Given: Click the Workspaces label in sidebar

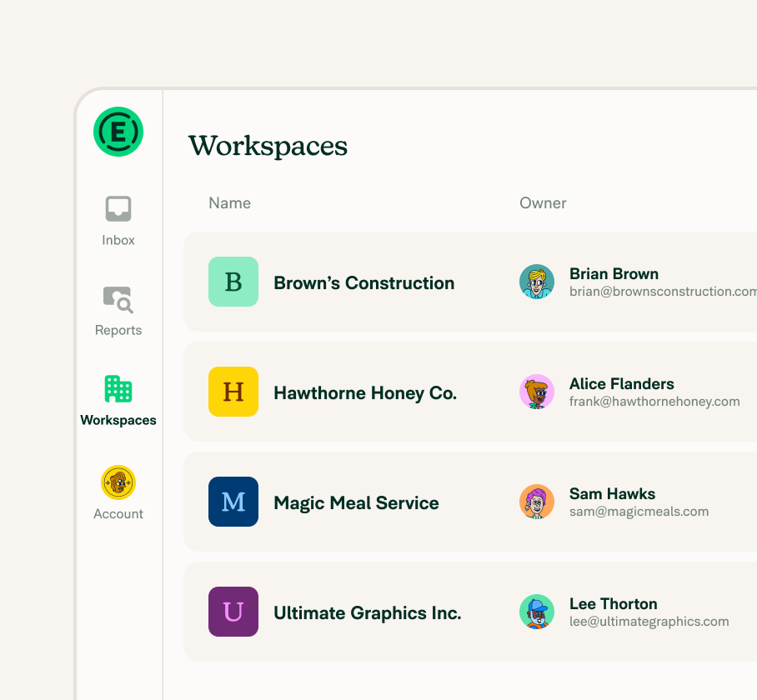Looking at the screenshot, I should tap(118, 420).
